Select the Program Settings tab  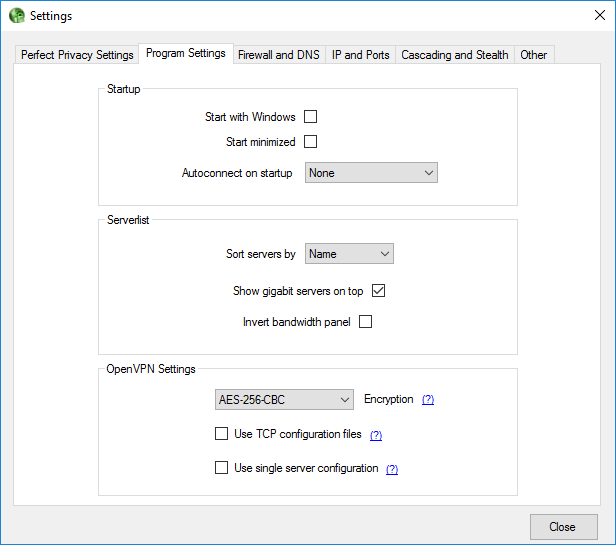(186, 53)
